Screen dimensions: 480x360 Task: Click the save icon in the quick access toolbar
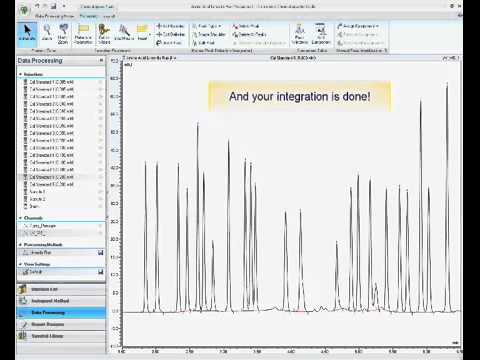click(54, 6)
